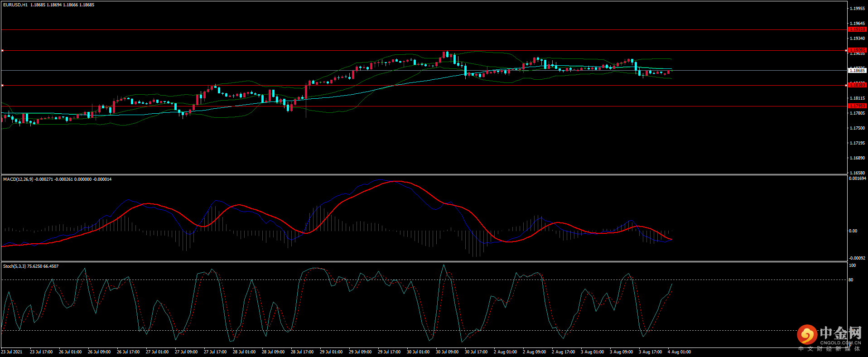Click the 1.19518 red price tag
Screen dimensions: 868x357
(x=857, y=29)
